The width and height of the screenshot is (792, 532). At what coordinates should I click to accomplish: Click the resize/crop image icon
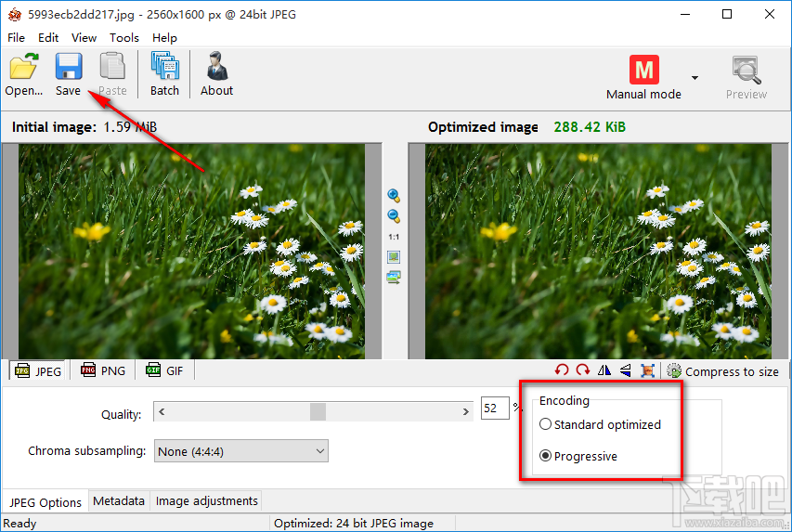click(647, 370)
